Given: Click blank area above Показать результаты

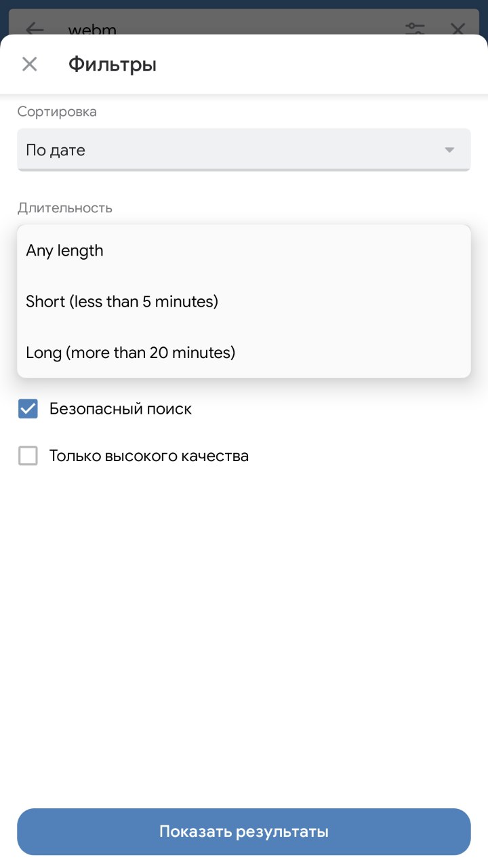Looking at the screenshot, I should [244, 644].
